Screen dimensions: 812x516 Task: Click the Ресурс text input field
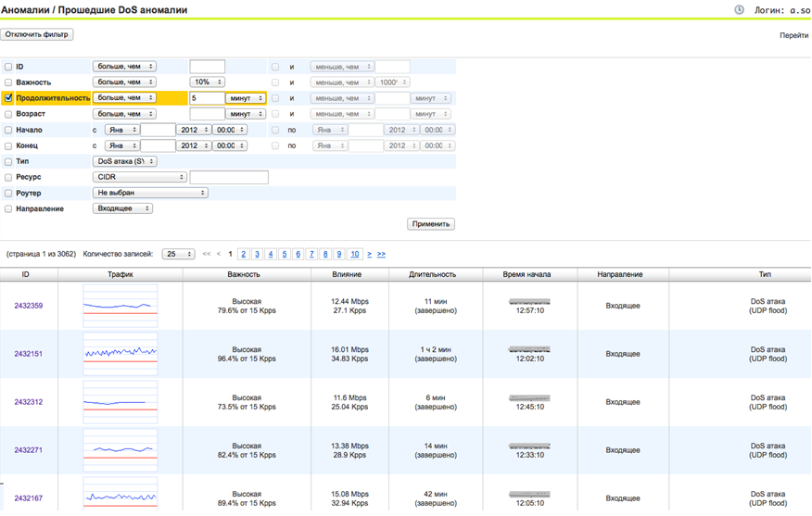(x=229, y=177)
